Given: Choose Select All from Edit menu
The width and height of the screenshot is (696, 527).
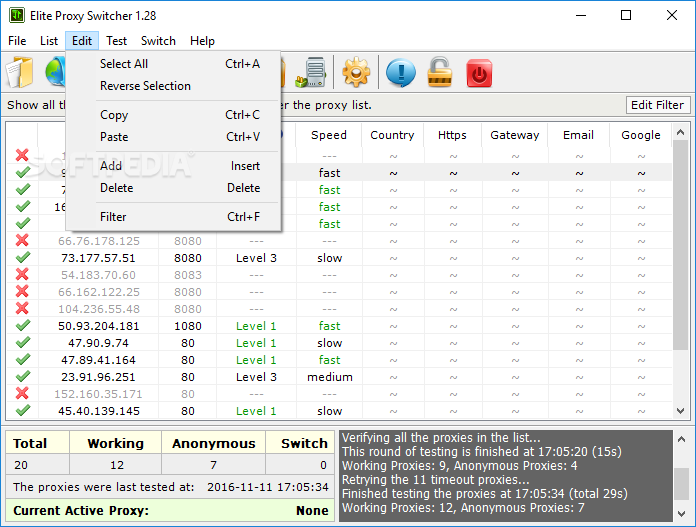Looking at the screenshot, I should click(173, 64).
